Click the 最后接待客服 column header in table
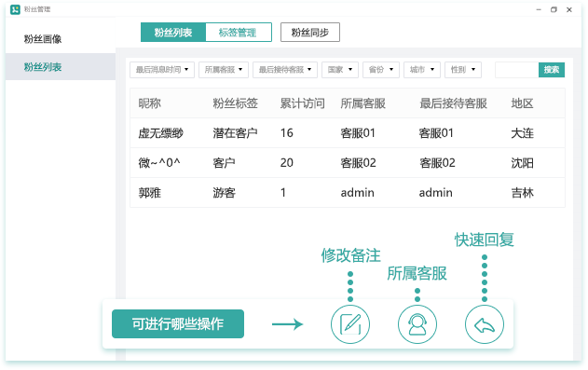Viewport: 588px width, 370px height. point(453,103)
